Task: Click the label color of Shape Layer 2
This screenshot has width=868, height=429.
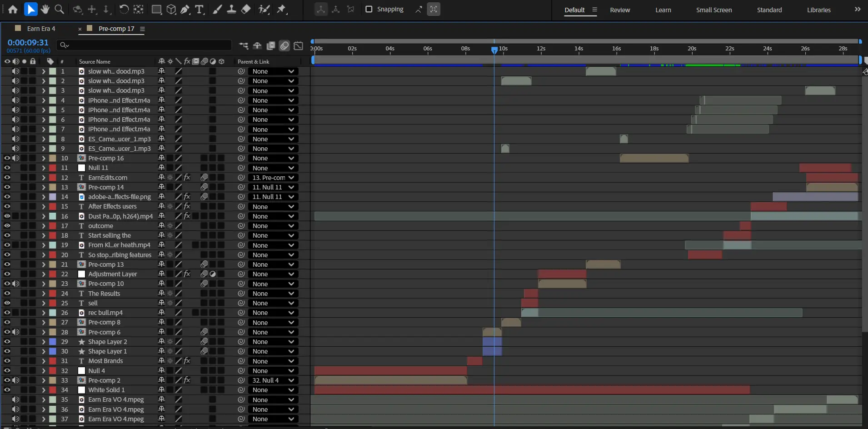Action: tap(53, 342)
